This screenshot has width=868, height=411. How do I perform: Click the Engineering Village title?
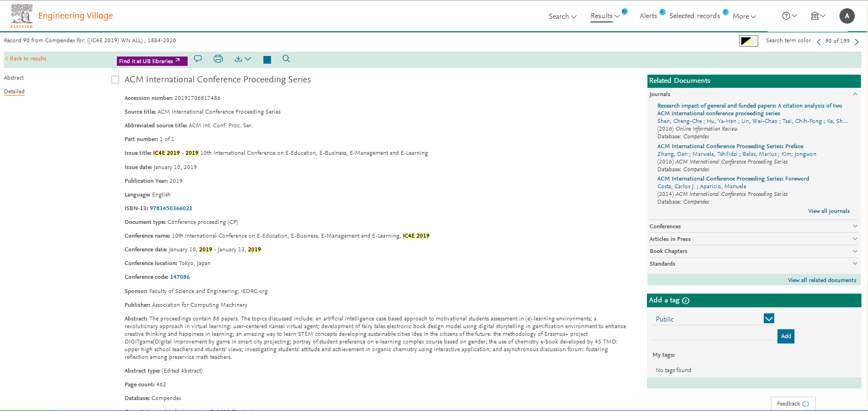point(76,16)
